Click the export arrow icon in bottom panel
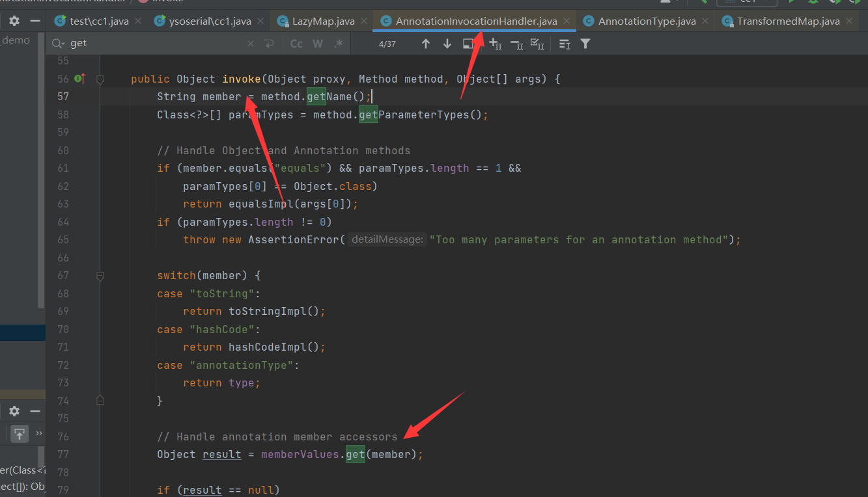This screenshot has width=868, height=497. point(20,434)
